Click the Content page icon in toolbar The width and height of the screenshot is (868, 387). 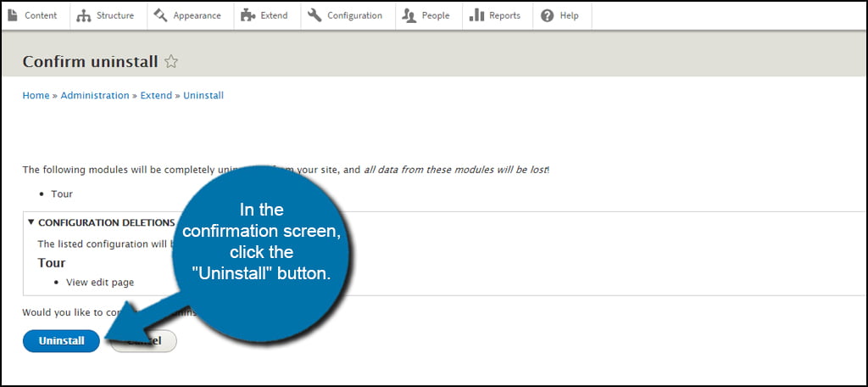point(13,15)
